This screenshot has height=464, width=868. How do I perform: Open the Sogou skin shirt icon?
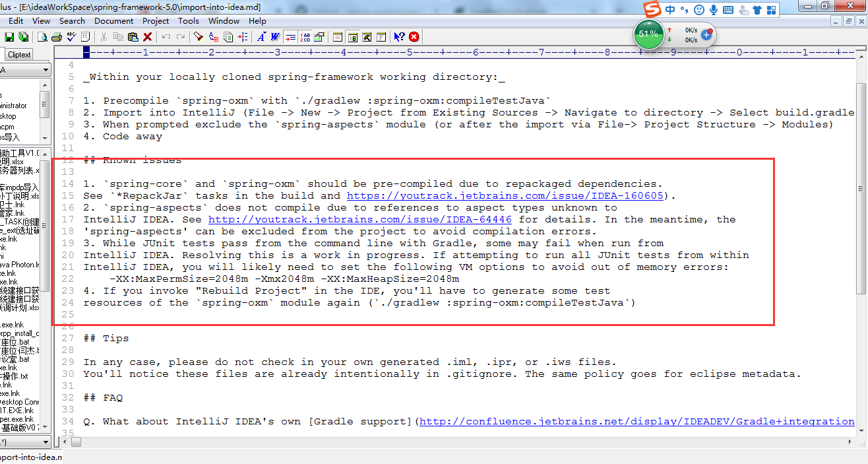757,10
